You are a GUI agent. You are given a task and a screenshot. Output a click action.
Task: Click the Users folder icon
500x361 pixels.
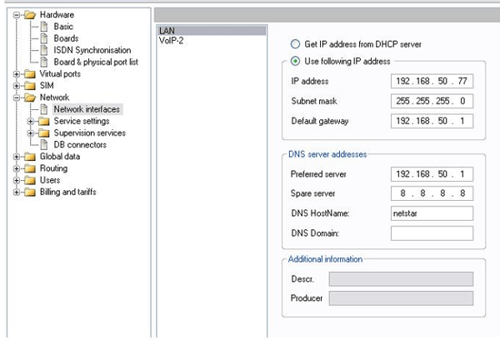tap(30, 180)
